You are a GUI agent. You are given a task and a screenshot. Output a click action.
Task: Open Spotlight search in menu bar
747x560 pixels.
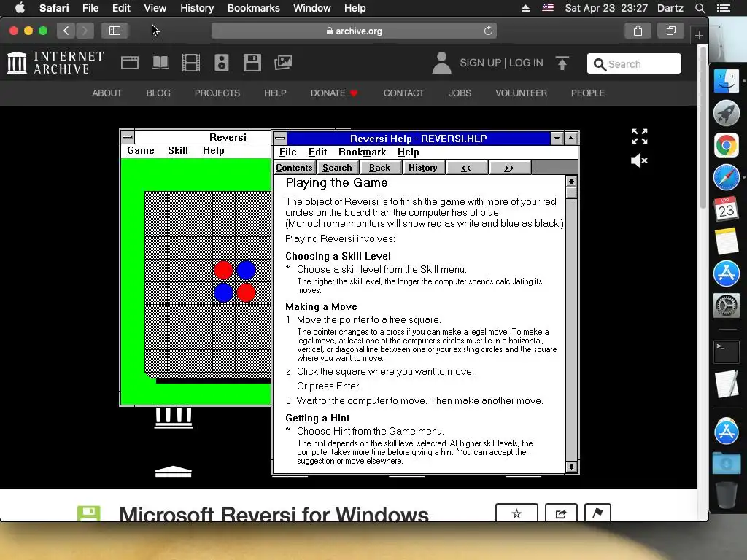[700, 8]
